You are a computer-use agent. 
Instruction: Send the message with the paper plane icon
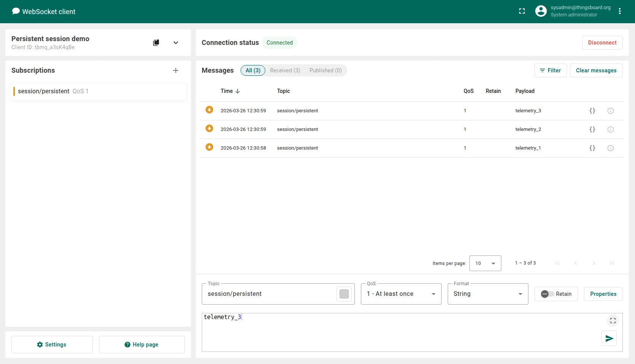coord(609,338)
